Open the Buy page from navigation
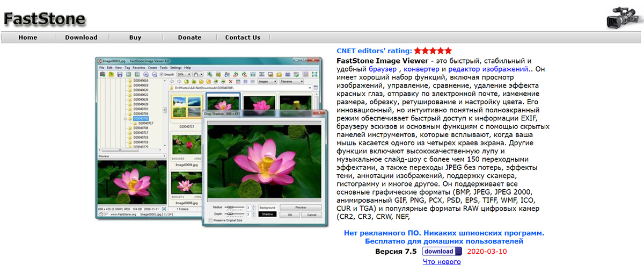This screenshot has height=272, width=644. click(x=135, y=38)
